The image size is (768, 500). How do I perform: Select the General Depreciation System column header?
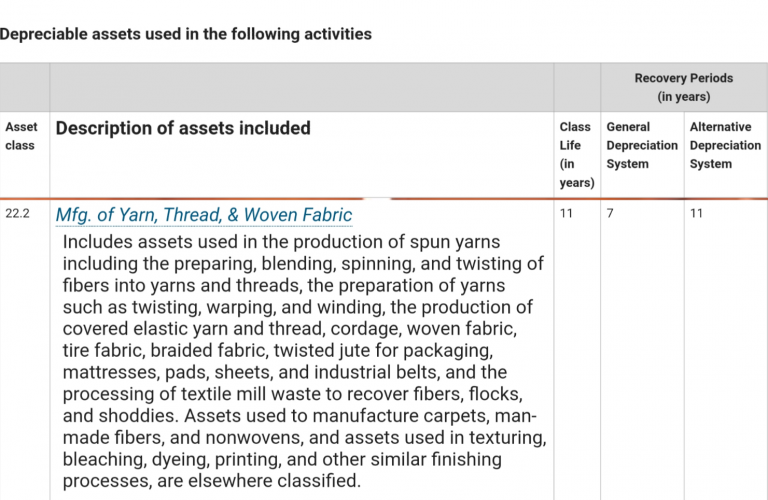641,145
